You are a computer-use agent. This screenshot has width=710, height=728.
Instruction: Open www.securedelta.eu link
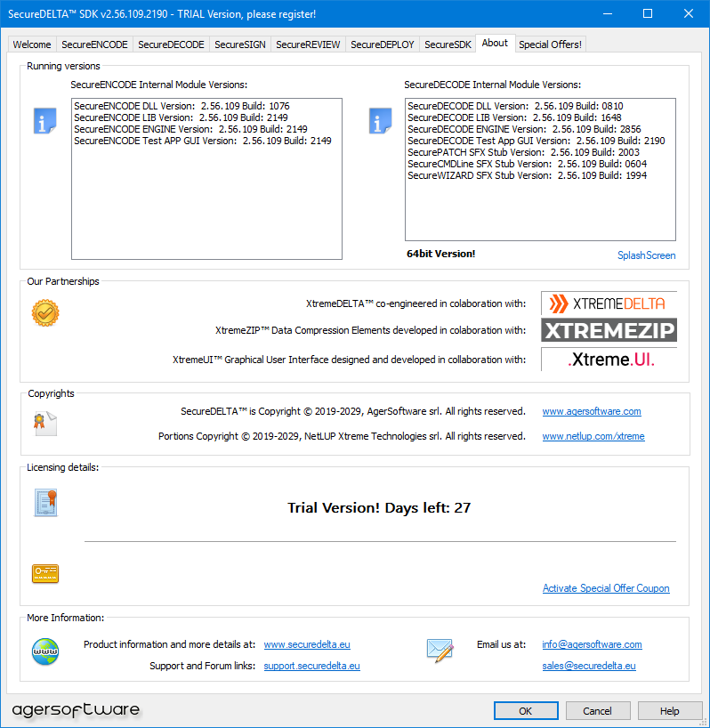307,644
